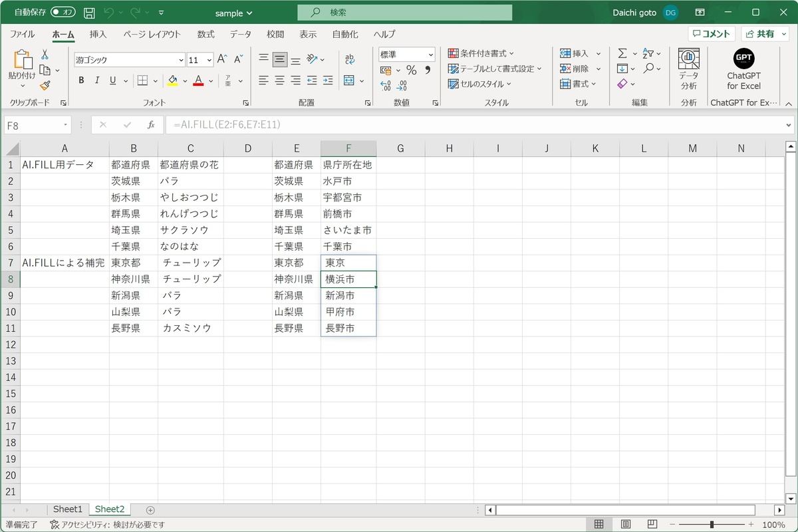
Task: Switch to the 数式 ribbon tab
Action: pos(205,34)
